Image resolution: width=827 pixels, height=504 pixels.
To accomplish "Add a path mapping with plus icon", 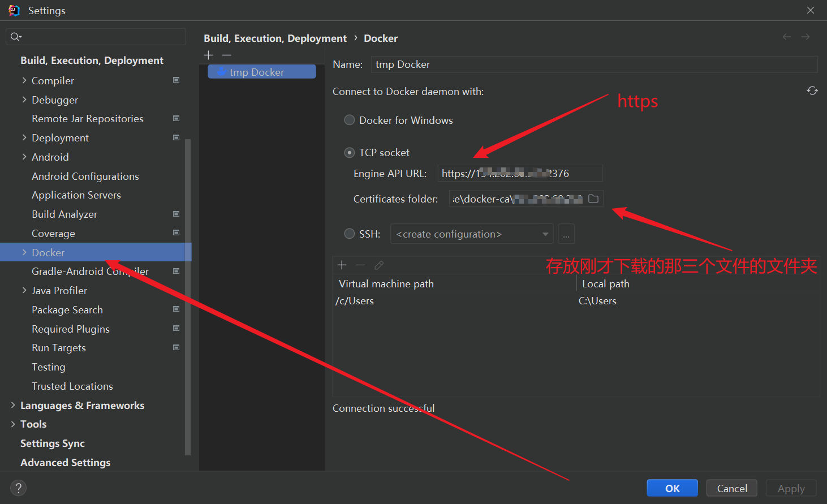I will [342, 265].
